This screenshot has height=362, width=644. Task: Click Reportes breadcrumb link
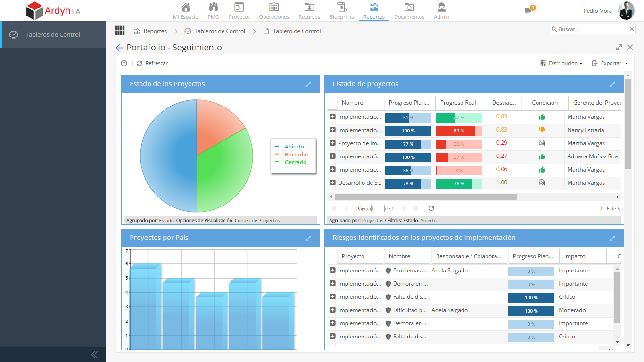(x=150, y=31)
